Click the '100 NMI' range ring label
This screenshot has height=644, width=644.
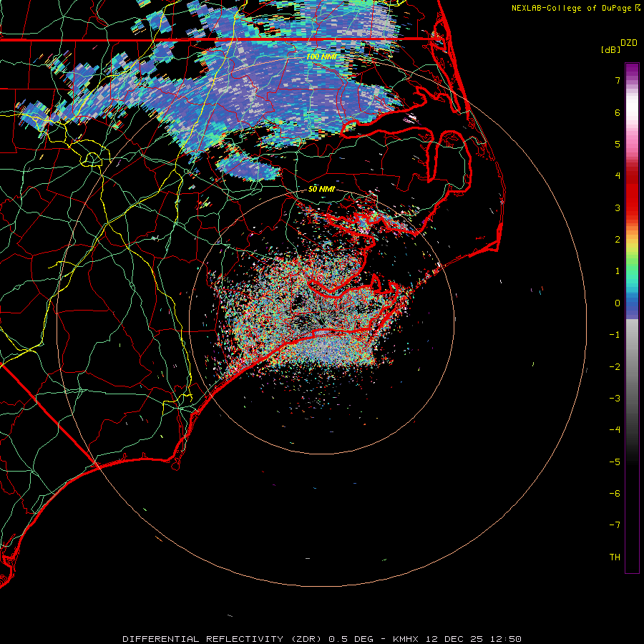click(321, 57)
